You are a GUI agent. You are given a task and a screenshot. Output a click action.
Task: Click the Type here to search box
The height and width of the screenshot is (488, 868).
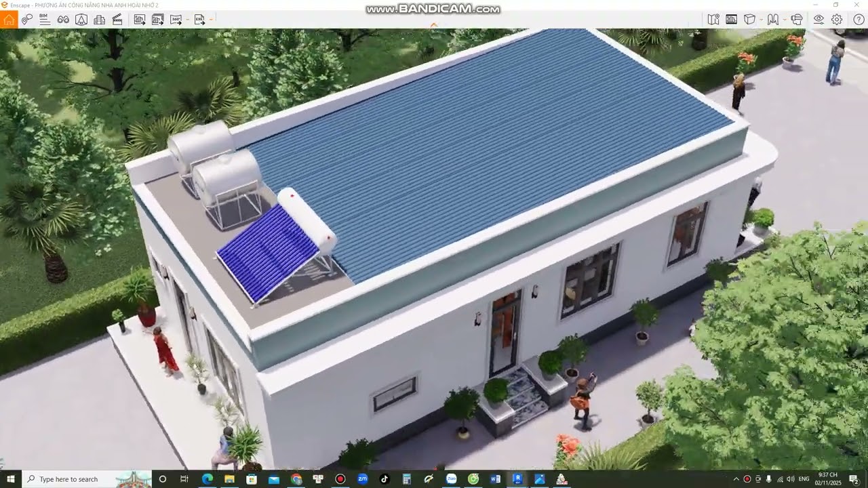coord(87,479)
